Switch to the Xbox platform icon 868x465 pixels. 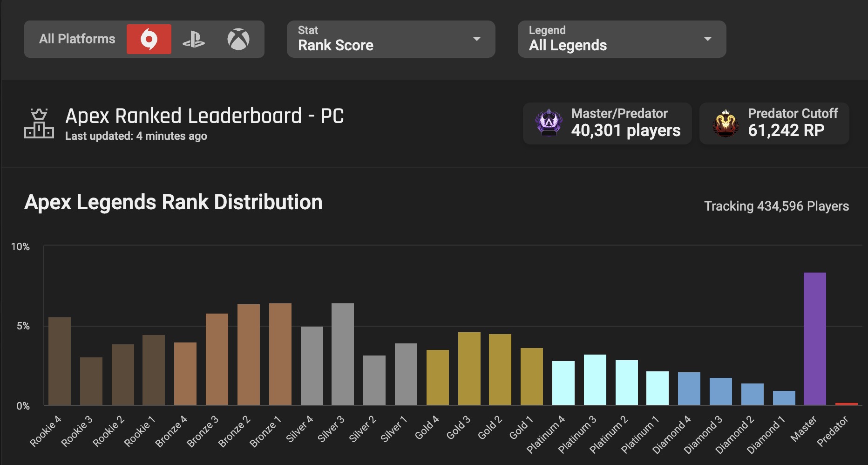pyautogui.click(x=238, y=39)
